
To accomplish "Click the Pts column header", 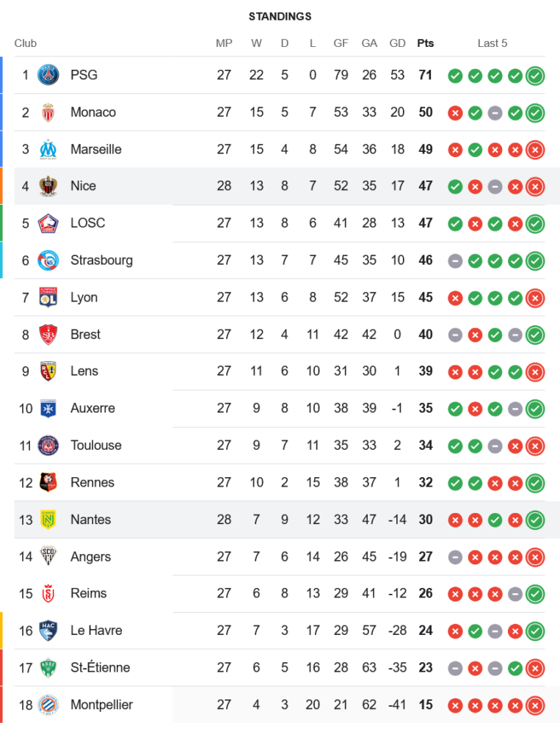I will [425, 43].
